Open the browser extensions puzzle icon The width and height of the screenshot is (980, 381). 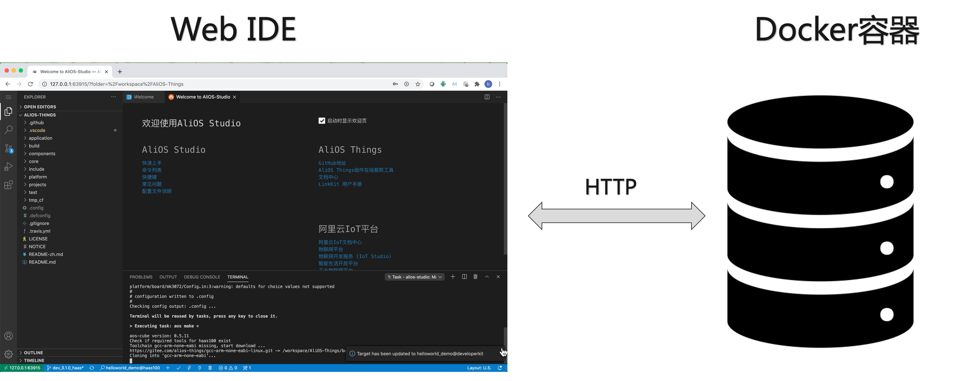[x=477, y=84]
